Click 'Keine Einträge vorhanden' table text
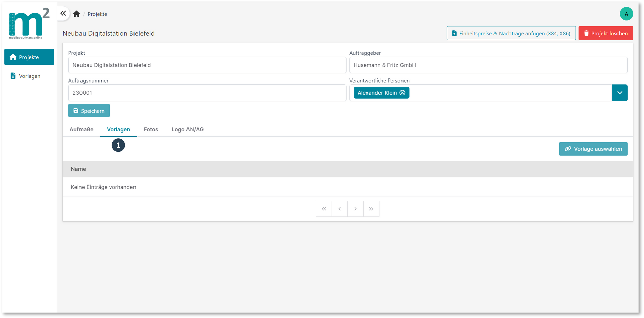The width and height of the screenshot is (644, 318). tap(103, 187)
